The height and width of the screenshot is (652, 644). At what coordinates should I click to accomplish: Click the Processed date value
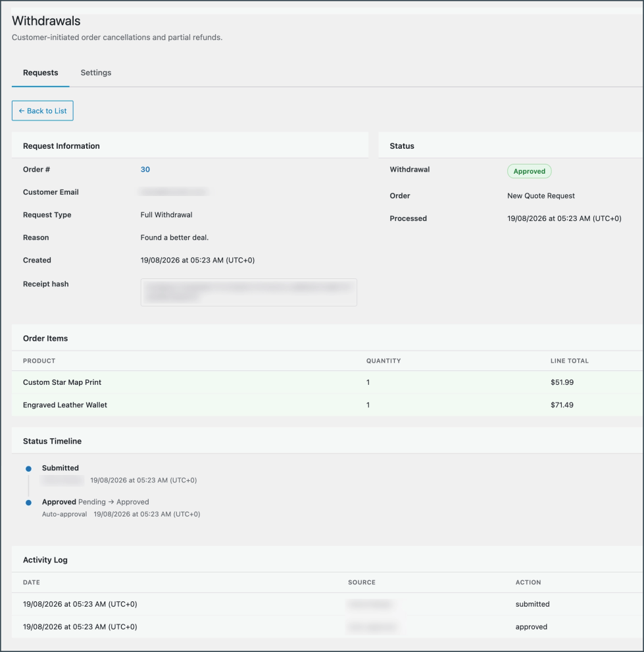(x=564, y=218)
